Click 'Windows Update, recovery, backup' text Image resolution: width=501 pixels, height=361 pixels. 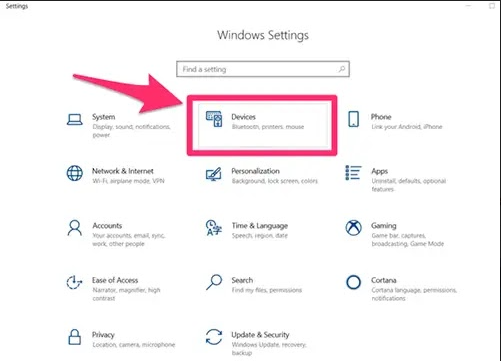pos(269,349)
